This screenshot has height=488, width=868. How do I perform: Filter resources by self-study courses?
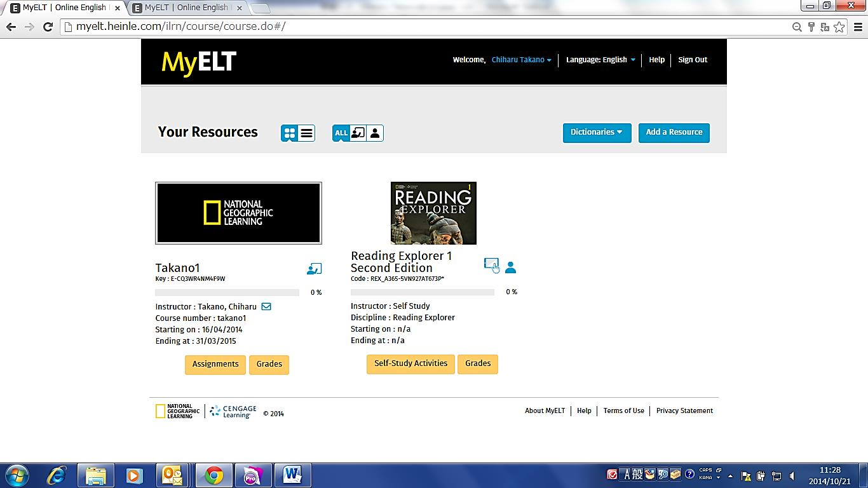[375, 133]
